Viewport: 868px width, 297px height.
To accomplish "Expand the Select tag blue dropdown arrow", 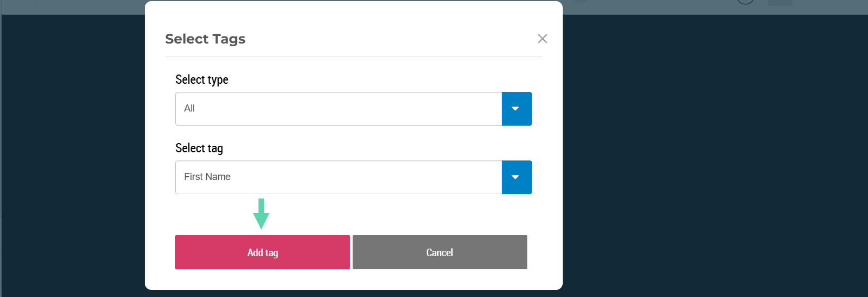I will point(516,177).
